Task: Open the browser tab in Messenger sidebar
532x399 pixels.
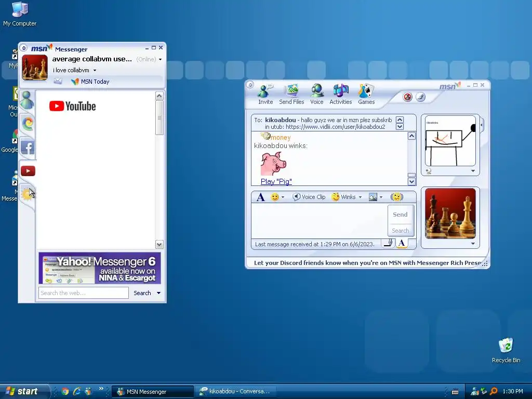Action: pyautogui.click(x=28, y=124)
